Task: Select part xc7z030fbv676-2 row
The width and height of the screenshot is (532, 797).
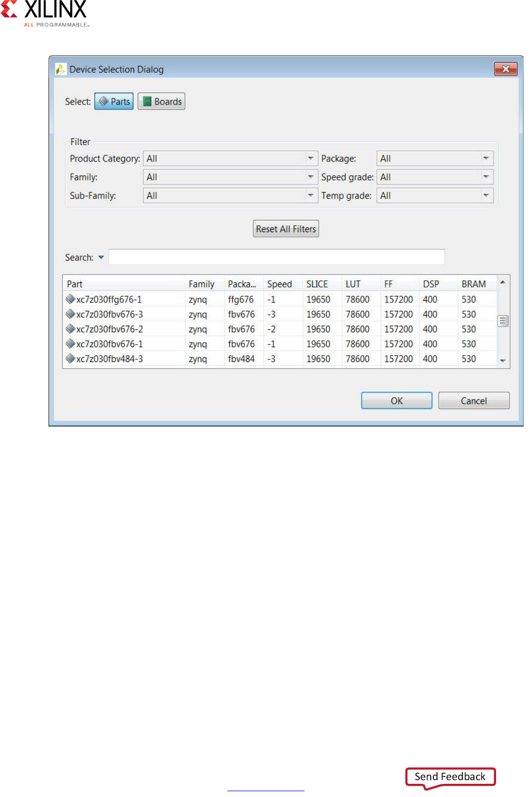Action: (280, 329)
